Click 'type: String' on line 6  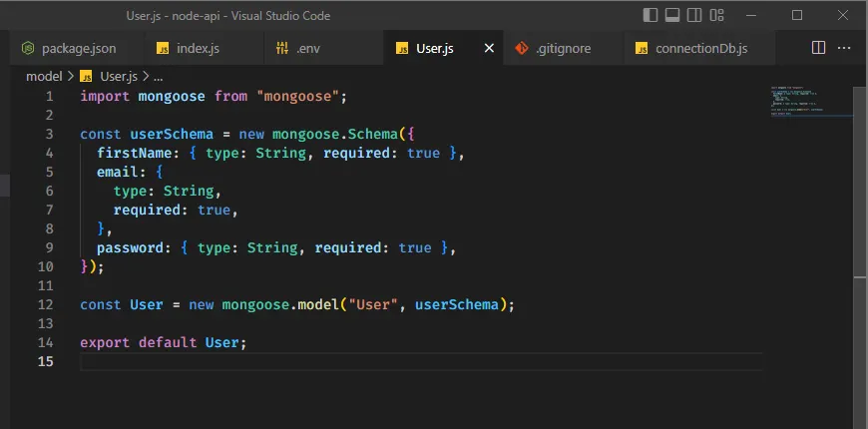point(165,191)
